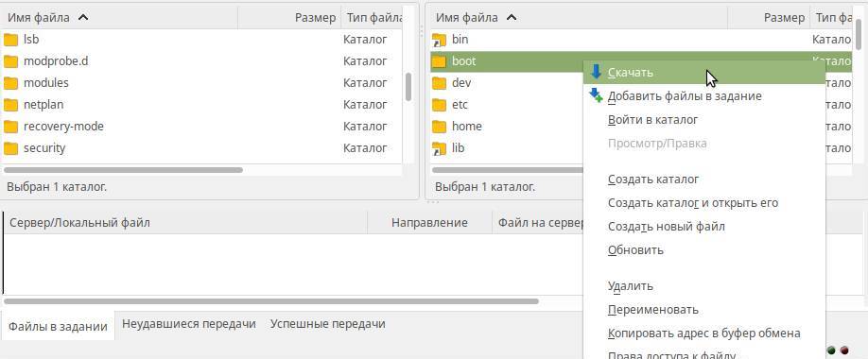Select the bin entry in remote list
The height and width of the screenshot is (359, 868).
(x=460, y=40)
